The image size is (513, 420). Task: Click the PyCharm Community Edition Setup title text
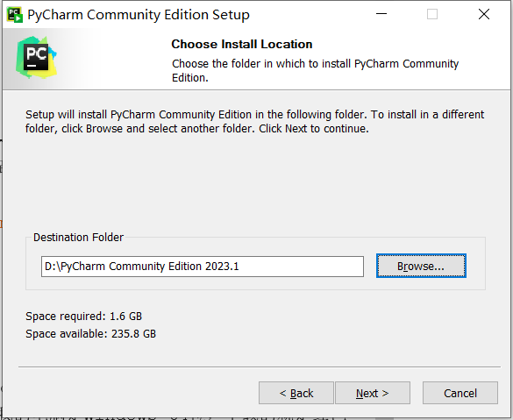click(x=139, y=15)
